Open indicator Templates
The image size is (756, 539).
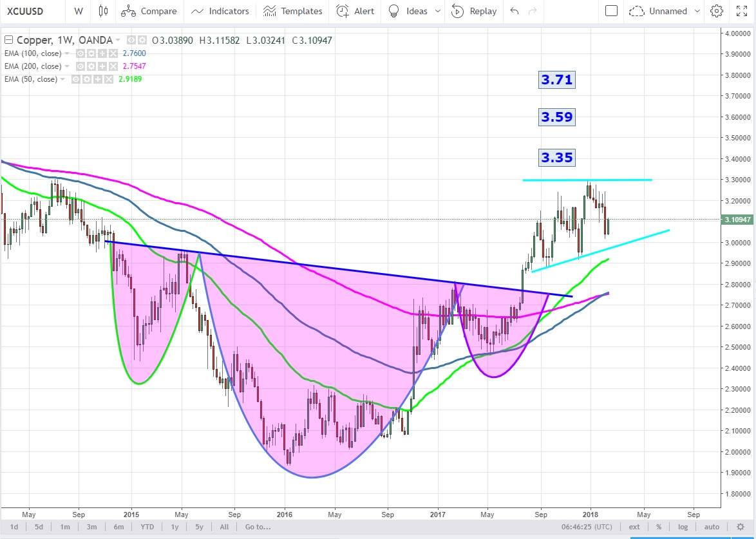tap(293, 11)
